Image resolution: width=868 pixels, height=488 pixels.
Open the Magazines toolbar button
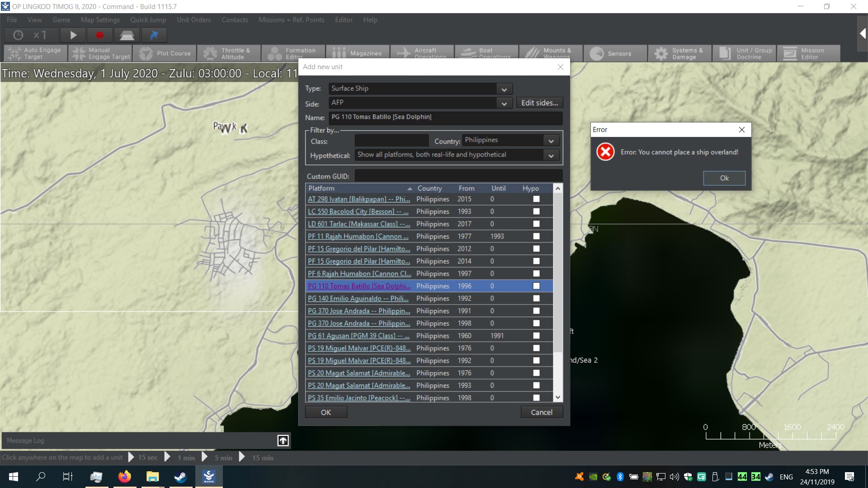tap(357, 53)
